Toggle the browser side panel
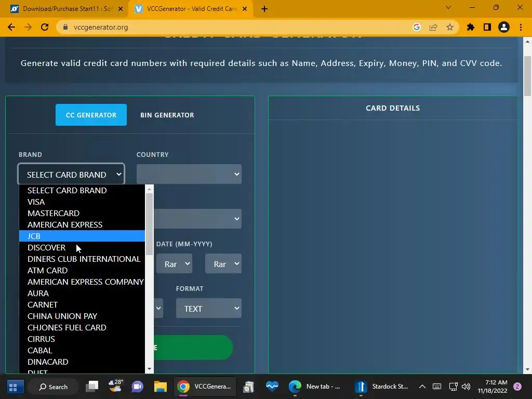This screenshot has height=399, width=532. [487, 27]
